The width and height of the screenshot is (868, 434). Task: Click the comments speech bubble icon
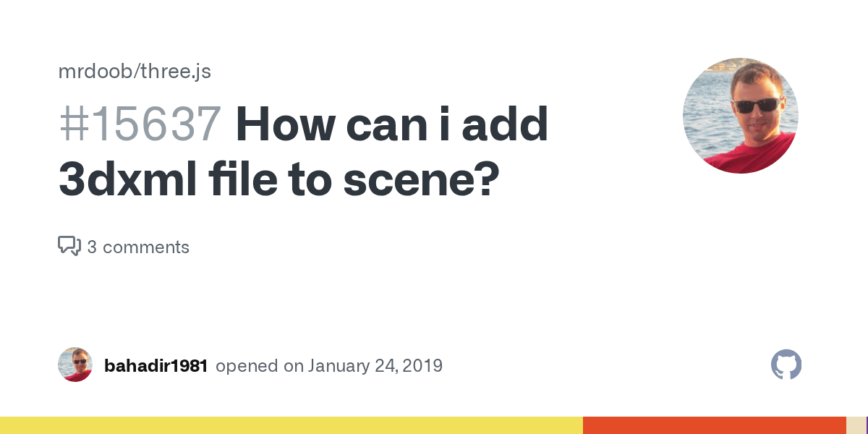point(69,247)
